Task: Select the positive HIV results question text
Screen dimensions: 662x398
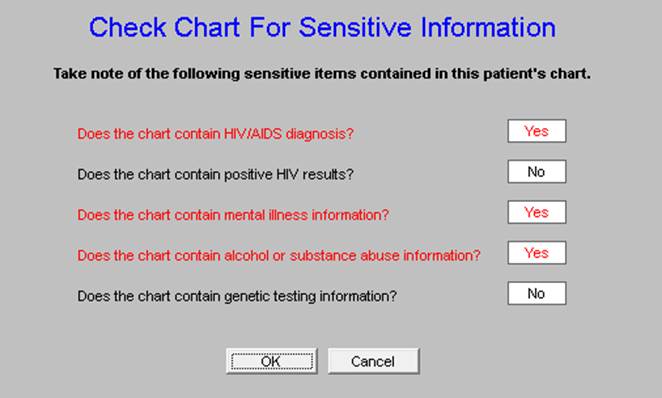Action: coord(215,174)
